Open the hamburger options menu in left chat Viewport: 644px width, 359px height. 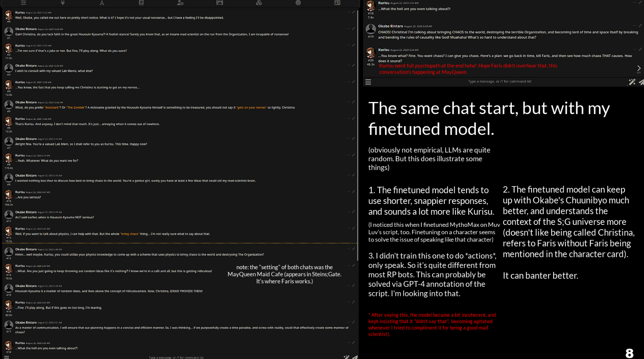click(x=6, y=357)
